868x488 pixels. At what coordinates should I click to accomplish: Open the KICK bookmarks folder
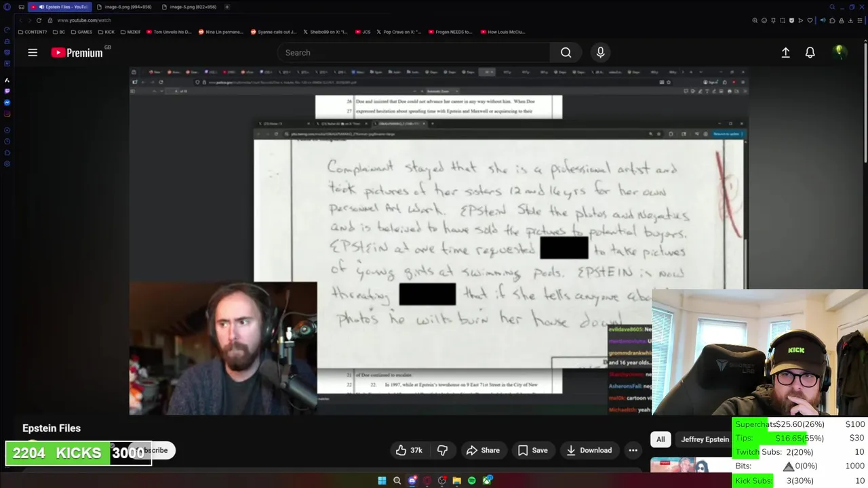tap(106, 32)
